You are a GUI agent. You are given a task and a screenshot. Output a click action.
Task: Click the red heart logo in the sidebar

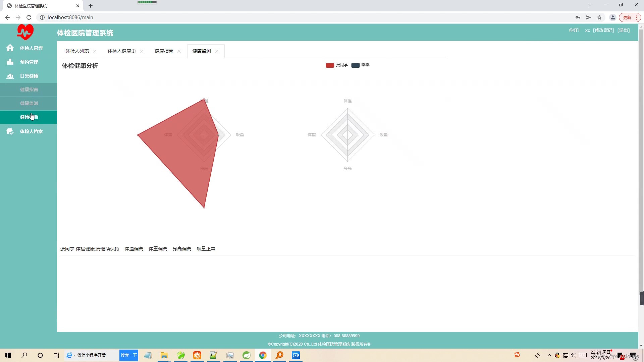coord(25,32)
